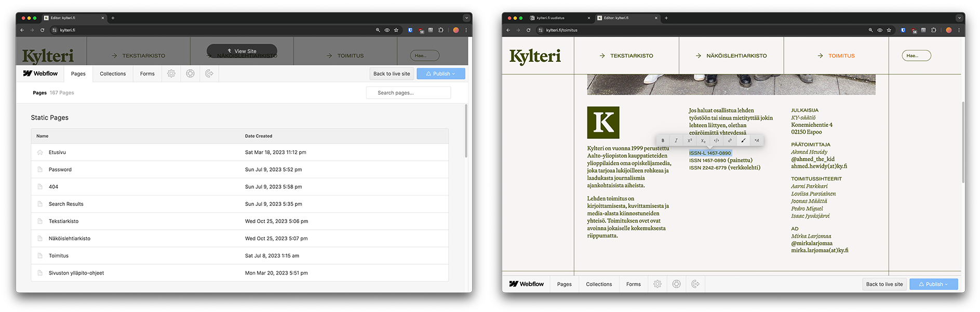Add a link via the floating toolbar
This screenshot has width=980, height=312.
(x=730, y=140)
